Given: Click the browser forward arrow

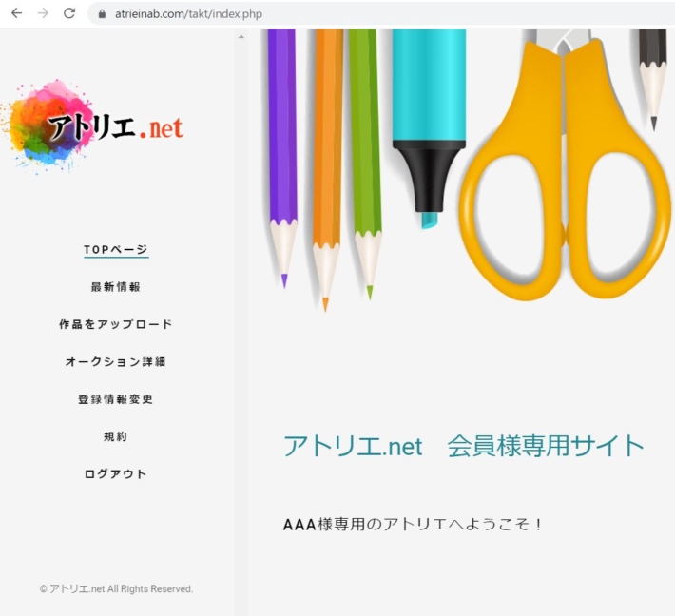Looking at the screenshot, I should 43,13.
